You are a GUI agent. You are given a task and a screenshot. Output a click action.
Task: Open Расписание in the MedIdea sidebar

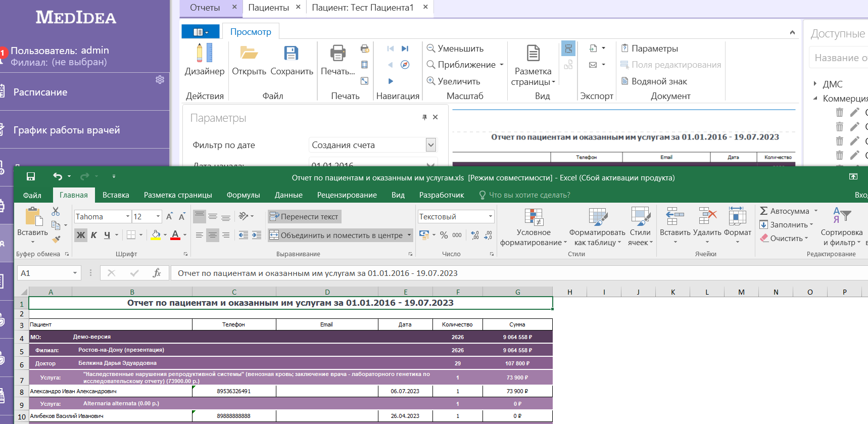point(40,92)
